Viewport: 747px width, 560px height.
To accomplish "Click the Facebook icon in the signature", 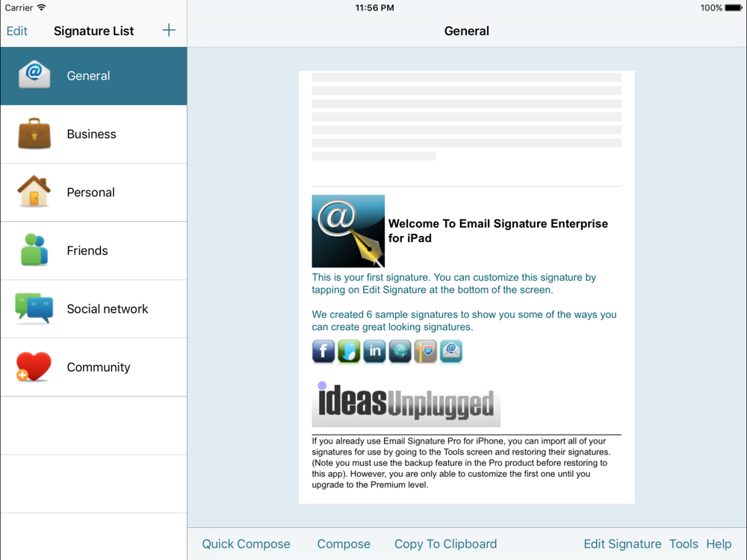I will pyautogui.click(x=323, y=352).
